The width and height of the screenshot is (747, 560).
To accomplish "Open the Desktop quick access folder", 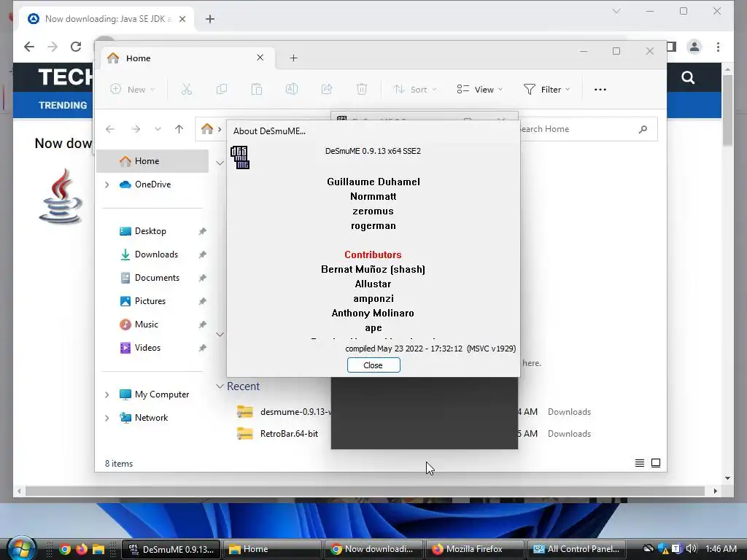I will 150,231.
